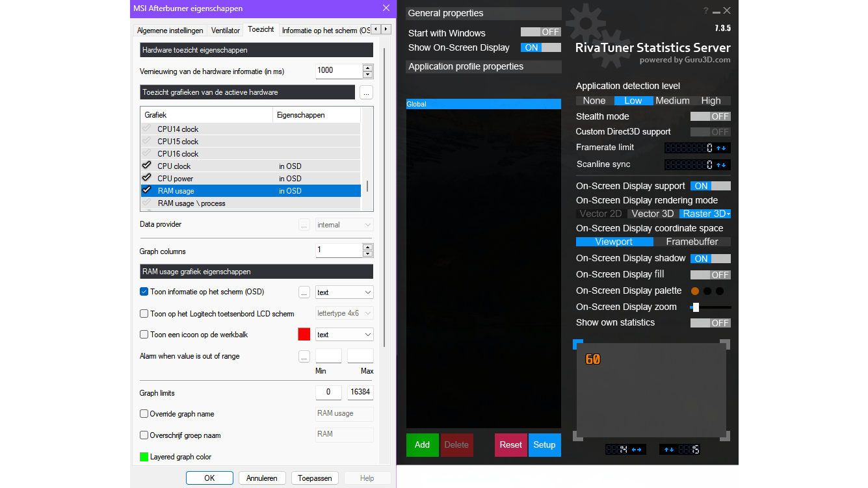The image size is (868, 488).
Task: Click the top-left OSD position corner marker
Action: point(578,344)
